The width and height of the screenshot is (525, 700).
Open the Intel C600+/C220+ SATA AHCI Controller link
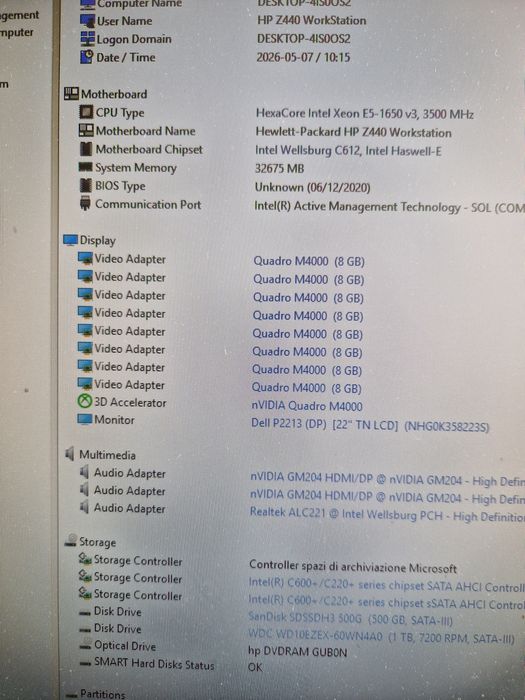click(x=387, y=585)
